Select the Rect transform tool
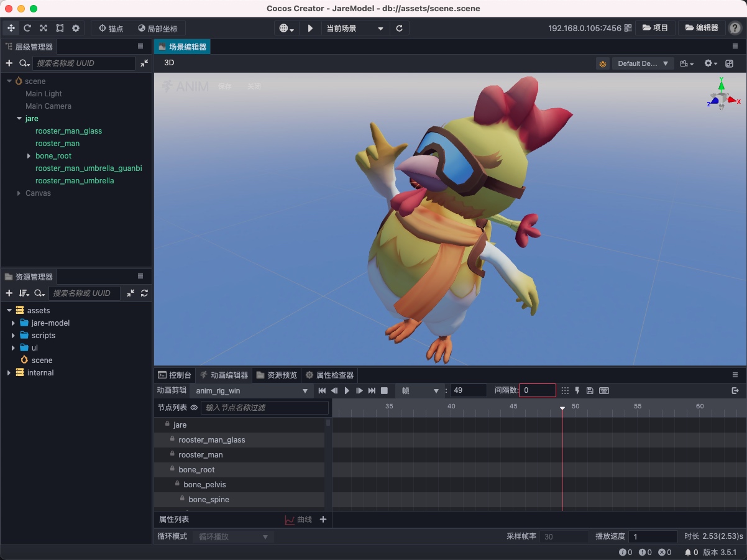Image resolution: width=747 pixels, height=560 pixels. [59, 28]
